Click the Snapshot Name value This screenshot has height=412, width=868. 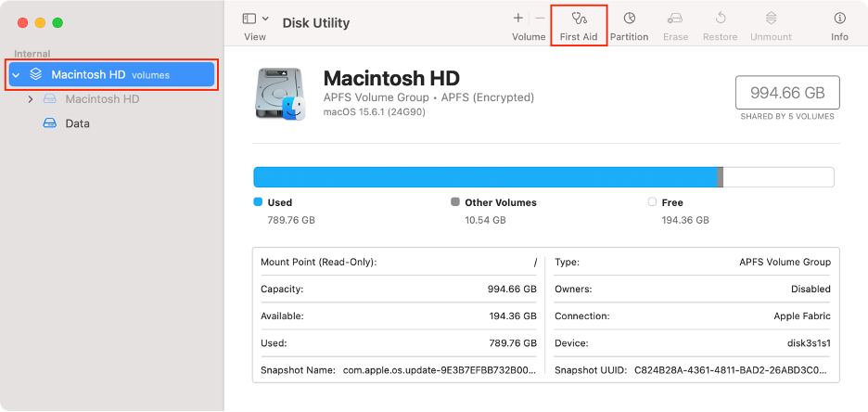(x=440, y=370)
